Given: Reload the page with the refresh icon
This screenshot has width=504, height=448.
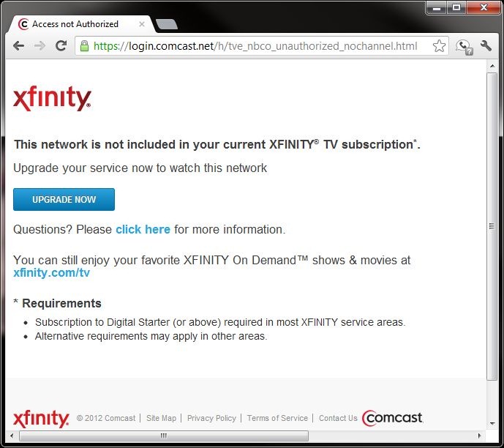Looking at the screenshot, I should pos(61,46).
